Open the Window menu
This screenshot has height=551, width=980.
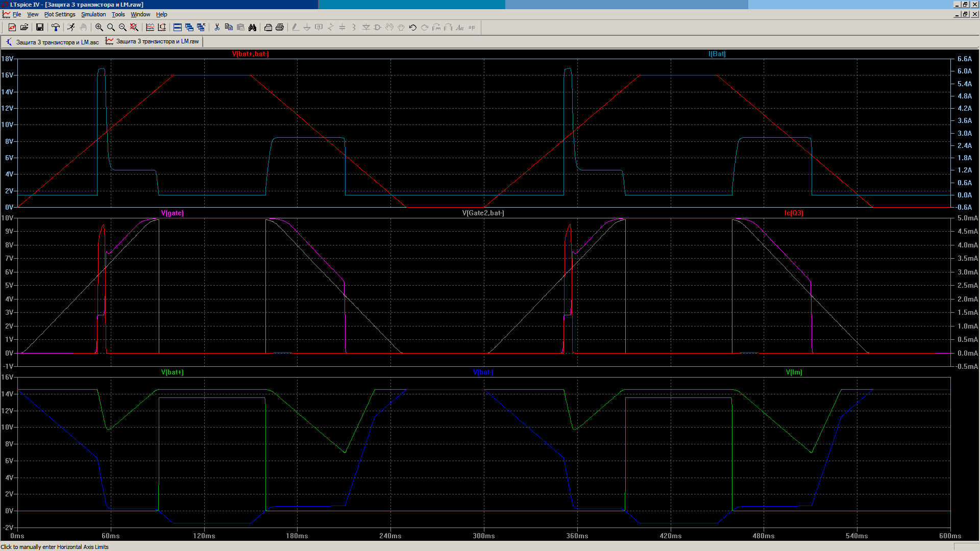(x=140, y=14)
